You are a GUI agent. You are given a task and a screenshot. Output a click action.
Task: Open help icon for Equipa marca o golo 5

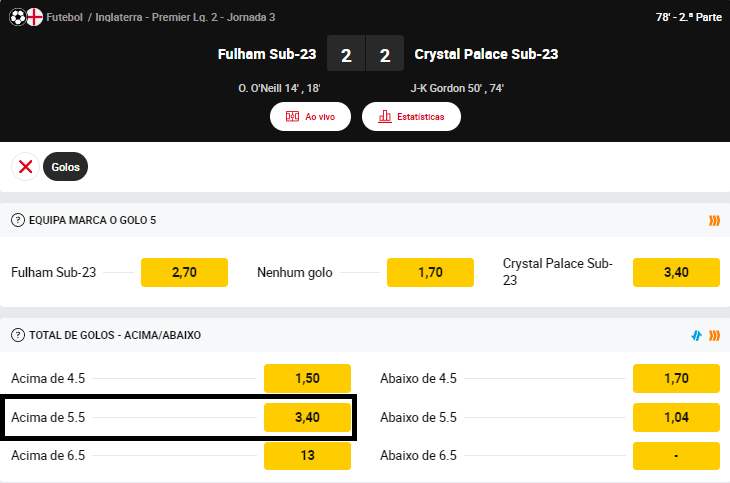[18, 220]
